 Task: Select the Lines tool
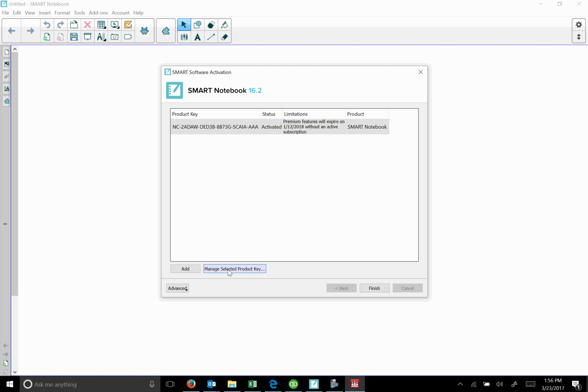point(211,37)
